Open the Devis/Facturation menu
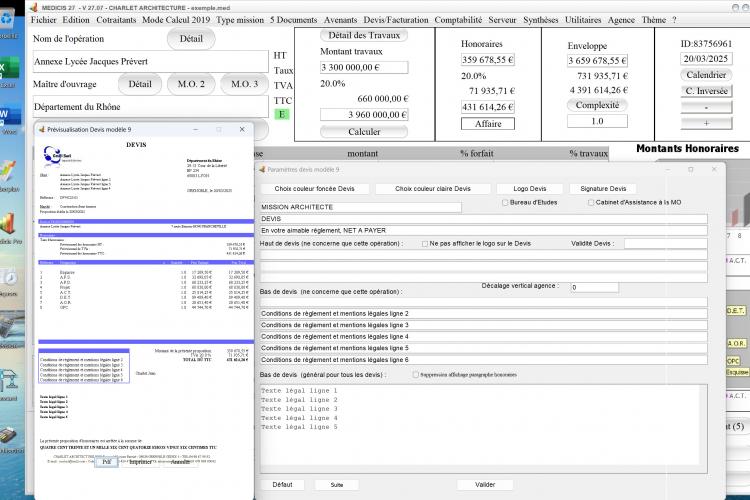This screenshot has height=500, width=750. pos(396,20)
